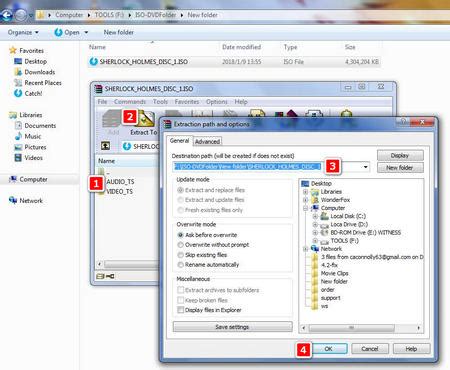Expand BD-ROM Drive (E:) WITNESS node
450x370 pixels.
point(315,233)
